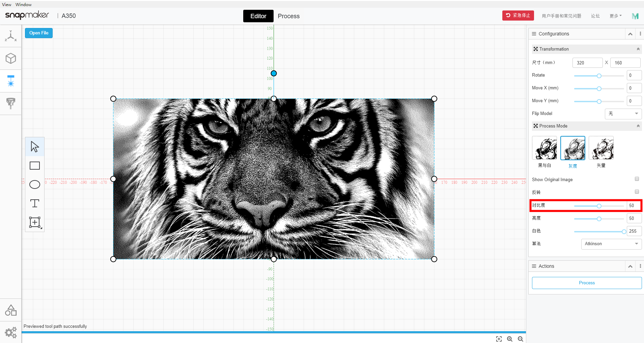This screenshot has height=343, width=644.
Task: Toggle Show Original Image checkbox
Action: click(x=637, y=179)
